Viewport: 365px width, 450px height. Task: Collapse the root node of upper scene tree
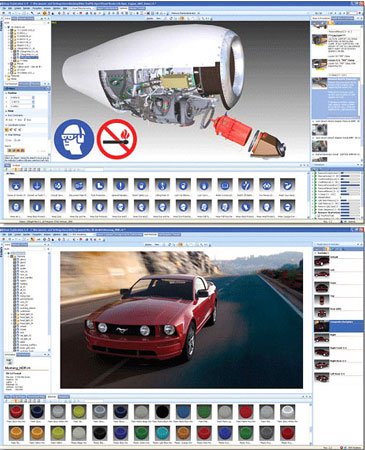coord(8,26)
